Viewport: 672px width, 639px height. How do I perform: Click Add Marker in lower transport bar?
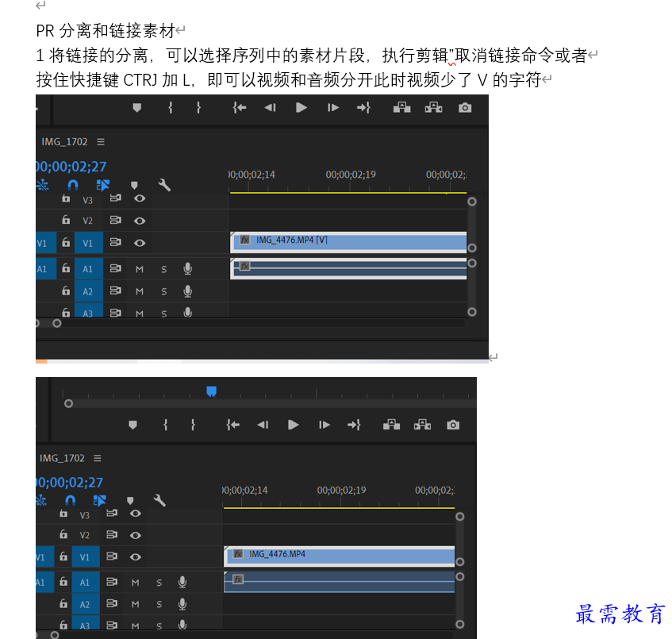[x=132, y=425]
